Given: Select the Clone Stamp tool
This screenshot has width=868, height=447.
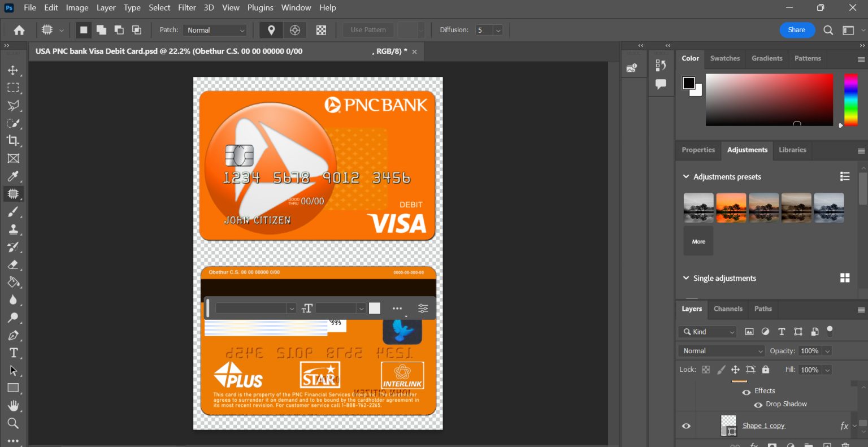Looking at the screenshot, I should pyautogui.click(x=13, y=229).
